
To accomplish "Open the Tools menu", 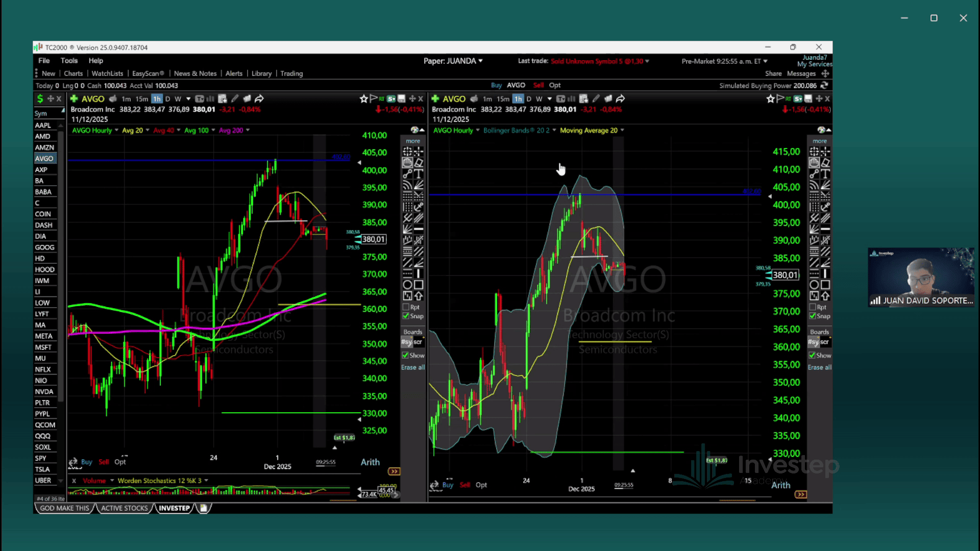I will click(x=69, y=60).
